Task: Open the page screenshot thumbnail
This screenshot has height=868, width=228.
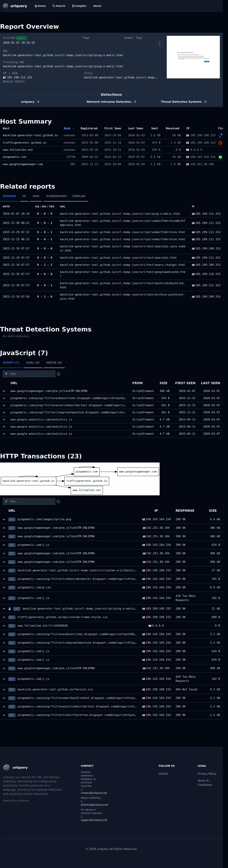Action: [193, 57]
